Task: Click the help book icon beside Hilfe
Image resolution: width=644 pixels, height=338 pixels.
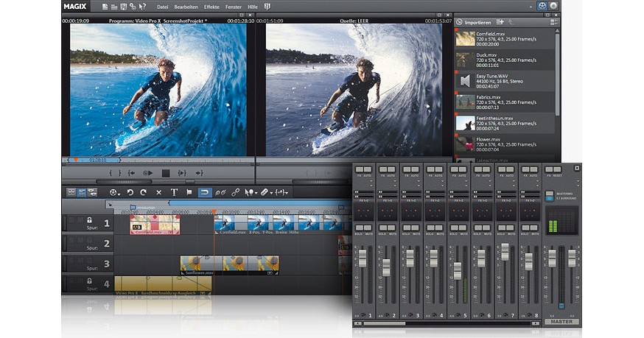Action: click(x=267, y=7)
